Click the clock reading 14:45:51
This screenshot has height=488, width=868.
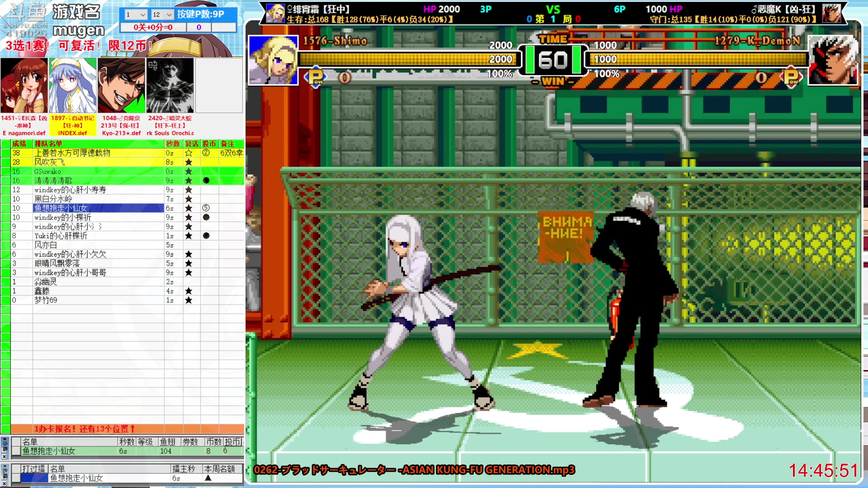click(x=823, y=470)
